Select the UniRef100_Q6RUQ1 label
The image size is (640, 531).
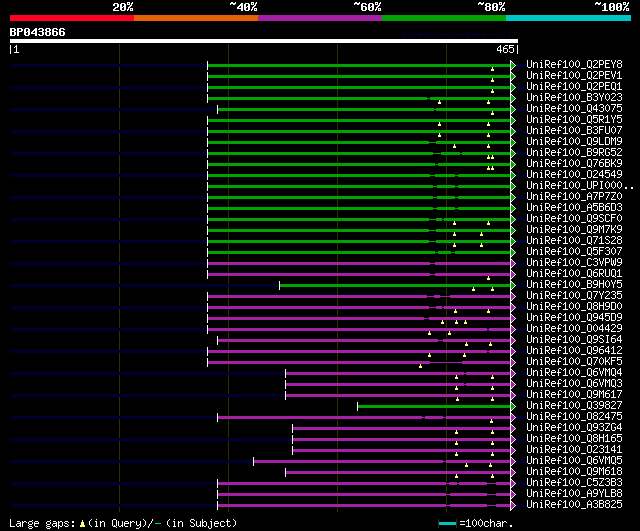(574, 274)
